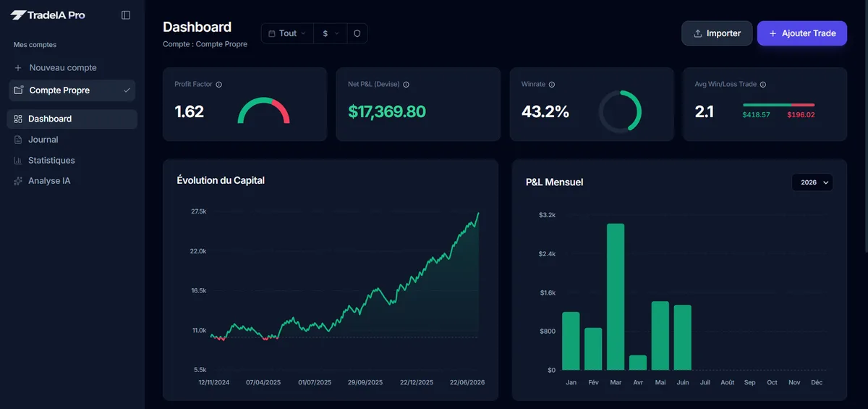
Task: Click the shield icon button in header
Action: coord(357,33)
